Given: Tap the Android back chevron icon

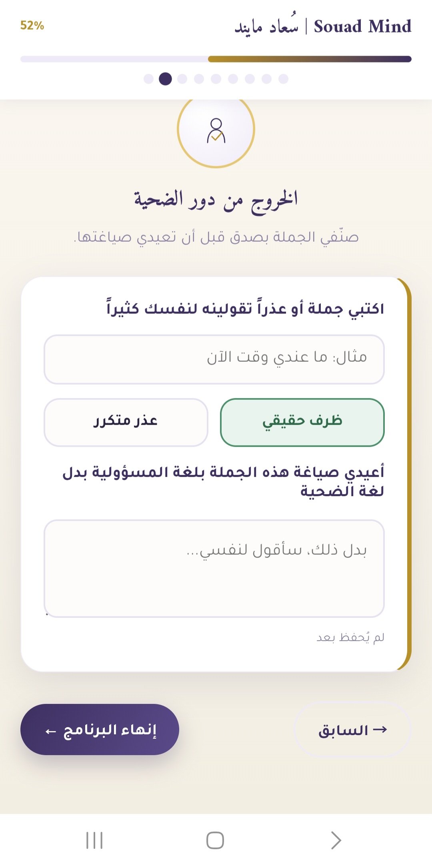Looking at the screenshot, I should point(336,840).
